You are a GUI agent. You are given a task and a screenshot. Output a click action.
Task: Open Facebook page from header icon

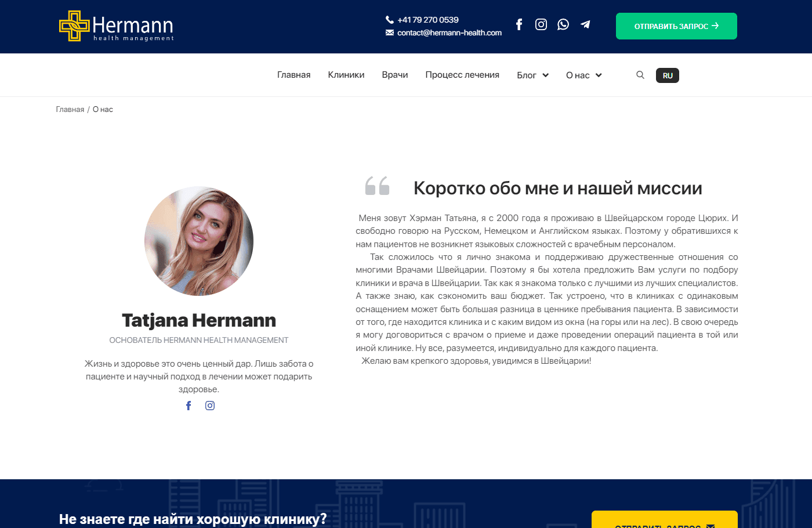(x=519, y=24)
